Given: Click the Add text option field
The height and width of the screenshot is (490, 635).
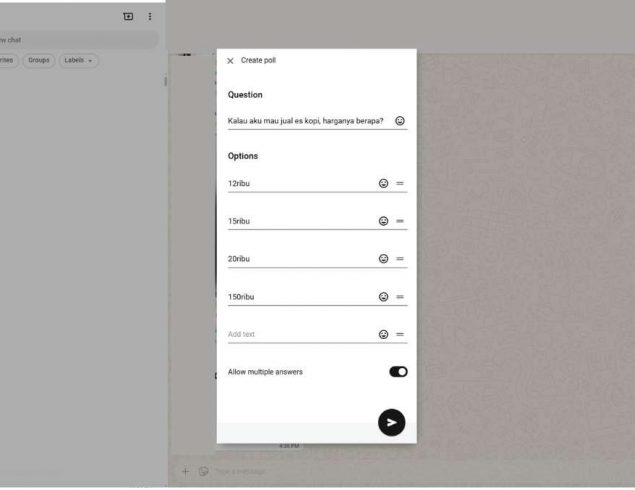Looking at the screenshot, I should point(298,335).
